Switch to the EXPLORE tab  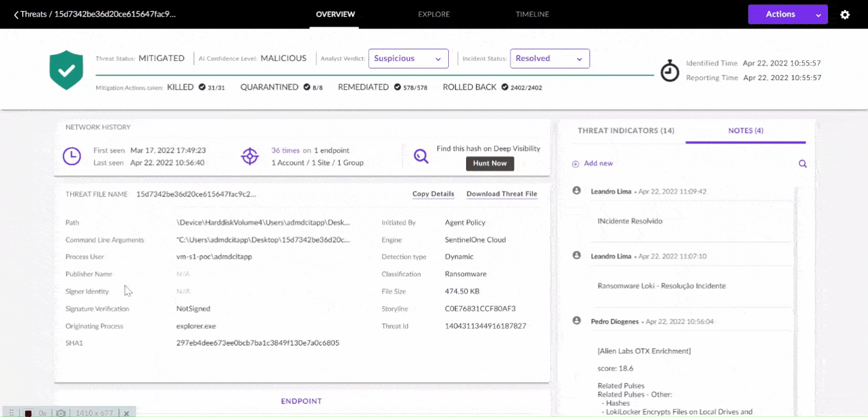(x=434, y=14)
